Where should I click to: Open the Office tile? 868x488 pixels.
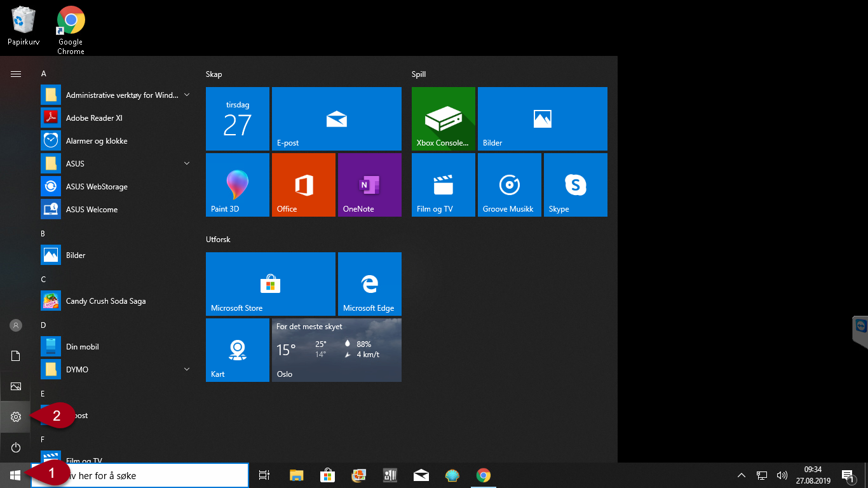click(304, 185)
